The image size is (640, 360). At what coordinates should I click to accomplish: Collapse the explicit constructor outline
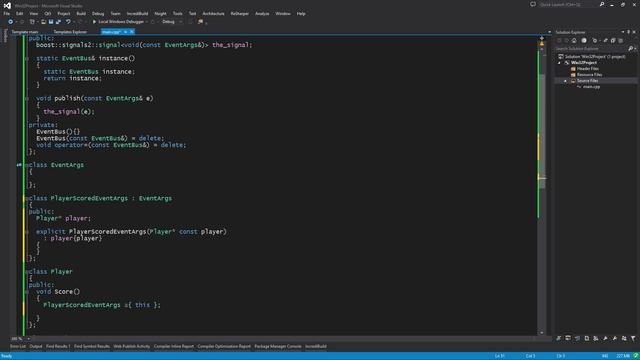[27, 232]
